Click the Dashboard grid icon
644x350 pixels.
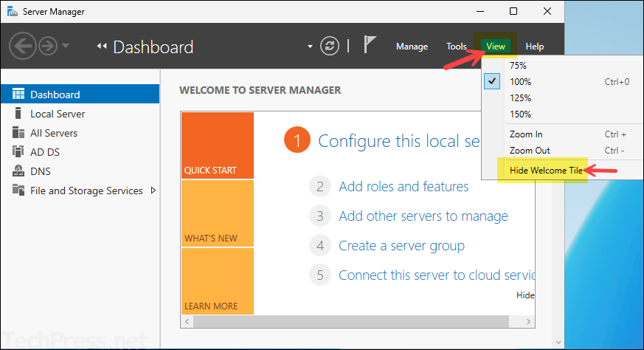18,94
